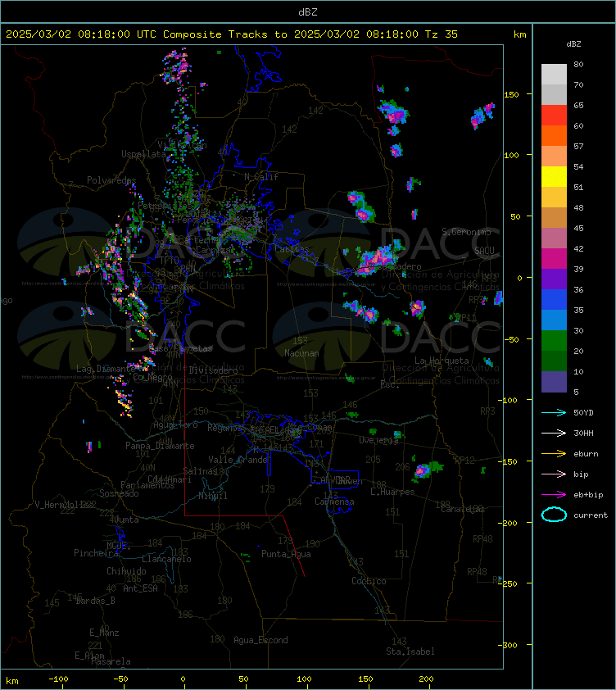616x690 pixels.
Task: Click the 'Polvaredas' map label
Action: click(x=111, y=180)
